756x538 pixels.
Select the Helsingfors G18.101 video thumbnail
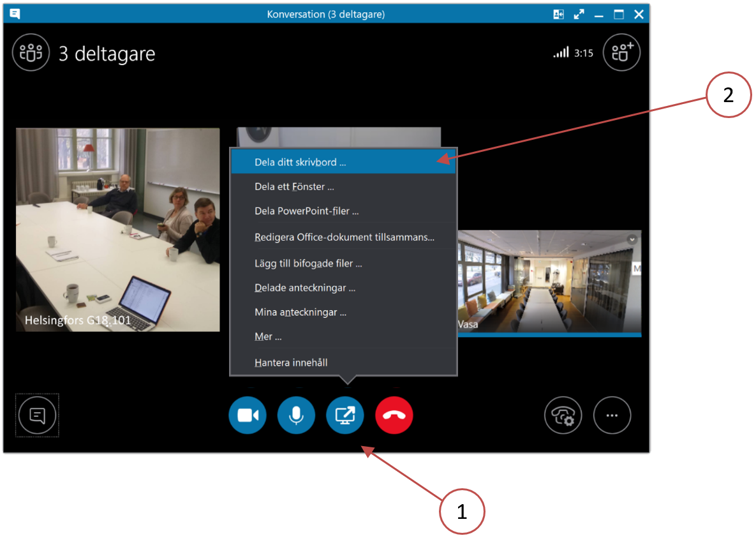[117, 230]
